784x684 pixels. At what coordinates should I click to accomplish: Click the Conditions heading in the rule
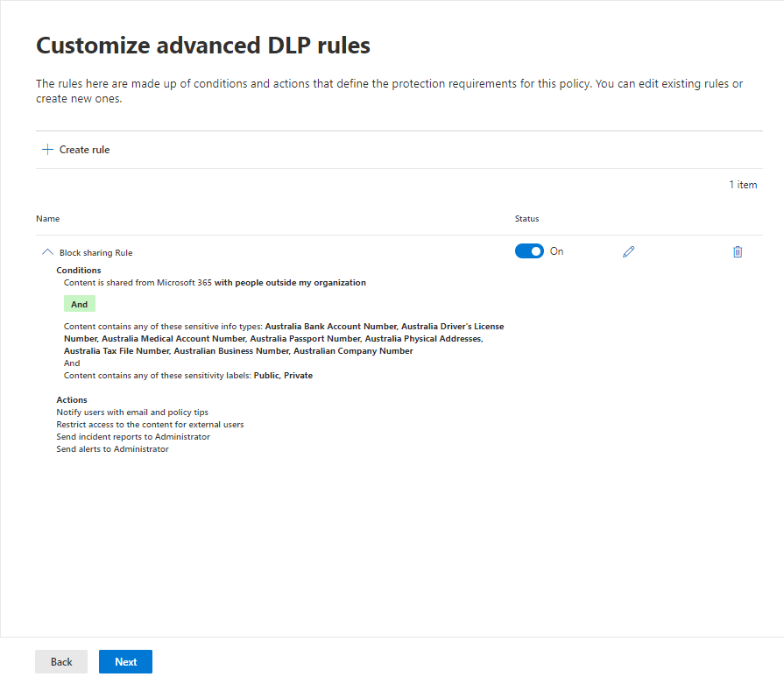point(79,271)
